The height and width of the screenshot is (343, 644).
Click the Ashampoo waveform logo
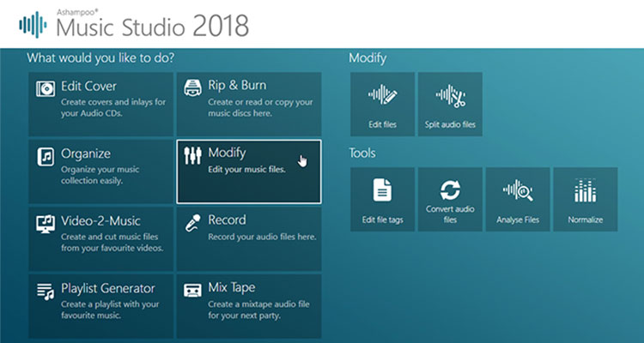[33, 25]
